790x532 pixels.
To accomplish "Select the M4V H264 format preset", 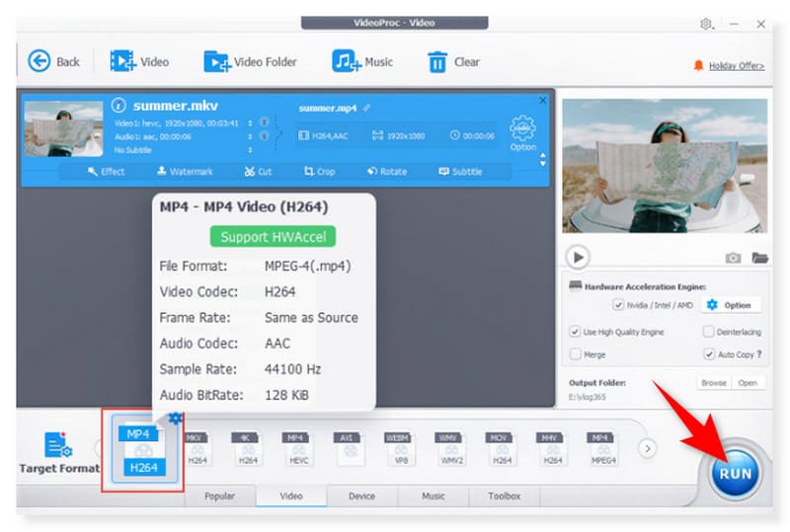I will 552,448.
